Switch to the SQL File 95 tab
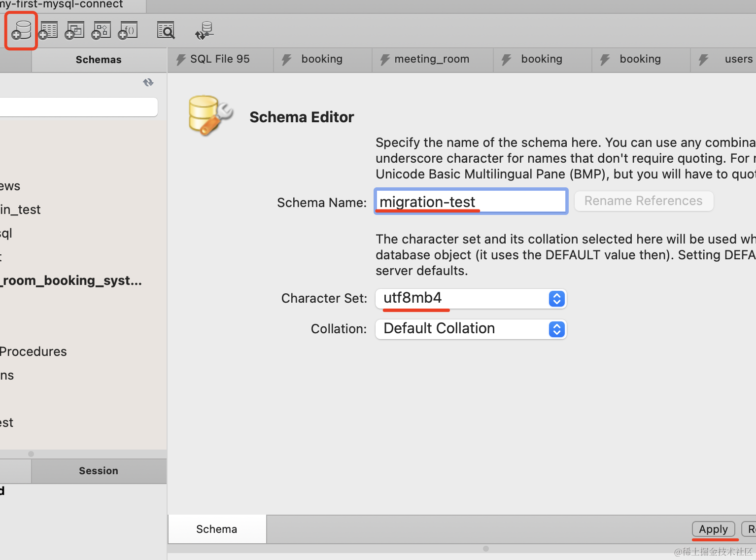The image size is (756, 560). point(220,60)
